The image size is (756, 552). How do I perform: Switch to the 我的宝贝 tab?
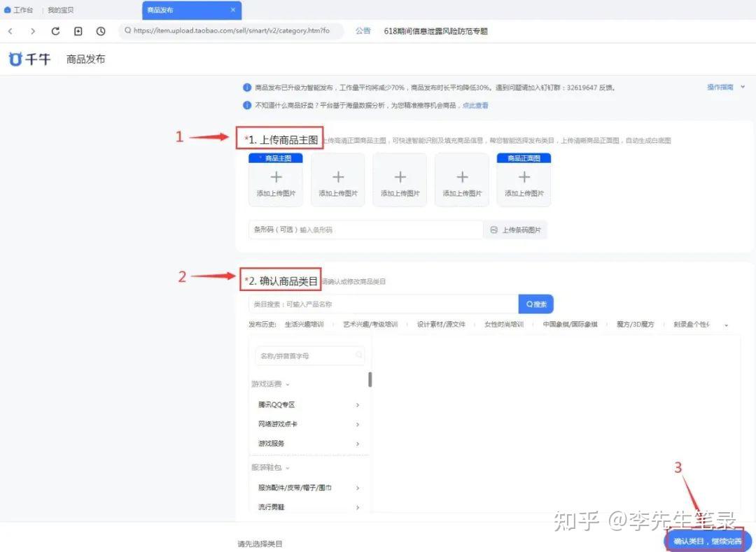(x=61, y=10)
